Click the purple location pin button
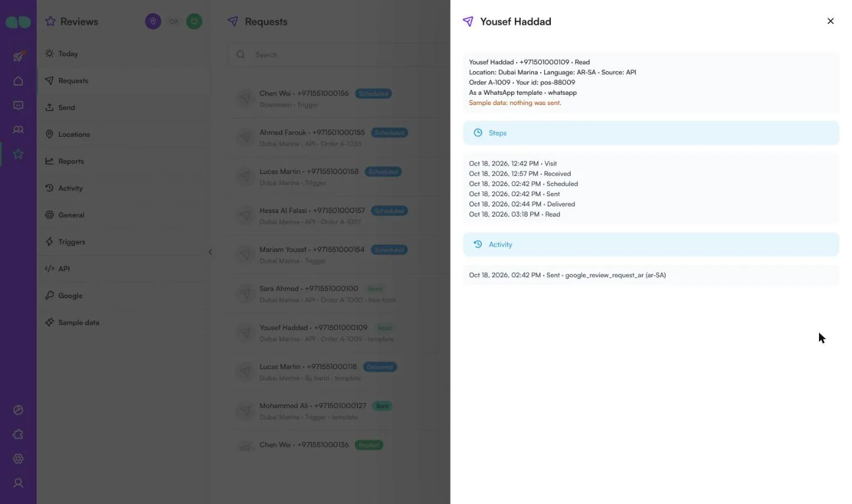The image size is (852, 504). (153, 22)
